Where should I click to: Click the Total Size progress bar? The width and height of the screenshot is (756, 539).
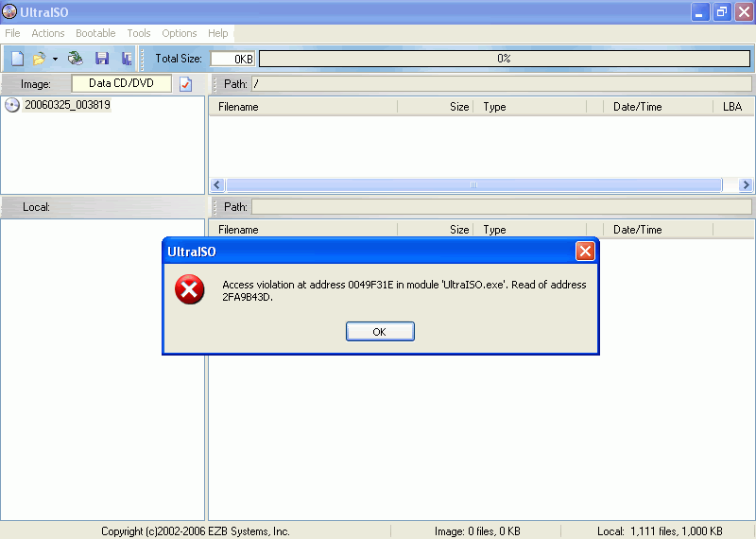[x=504, y=59]
